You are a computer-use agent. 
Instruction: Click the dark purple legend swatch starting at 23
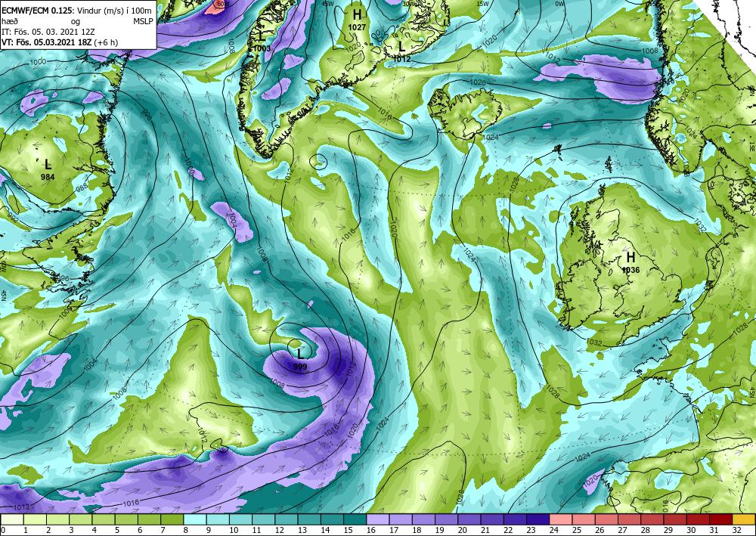538,519
